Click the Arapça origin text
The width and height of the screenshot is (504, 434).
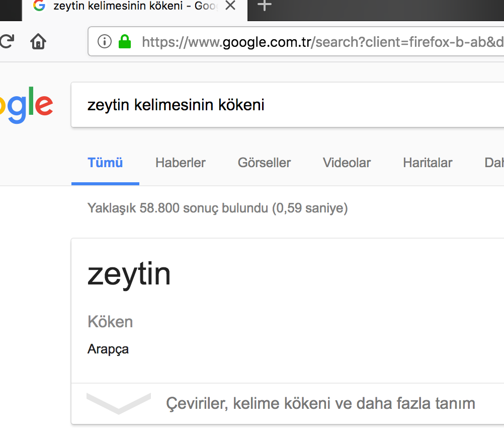tap(108, 349)
